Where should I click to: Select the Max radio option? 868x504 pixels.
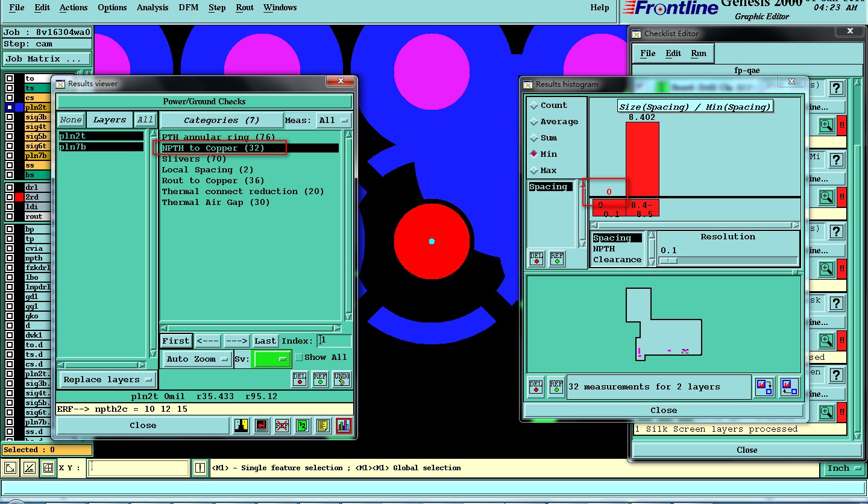click(533, 171)
